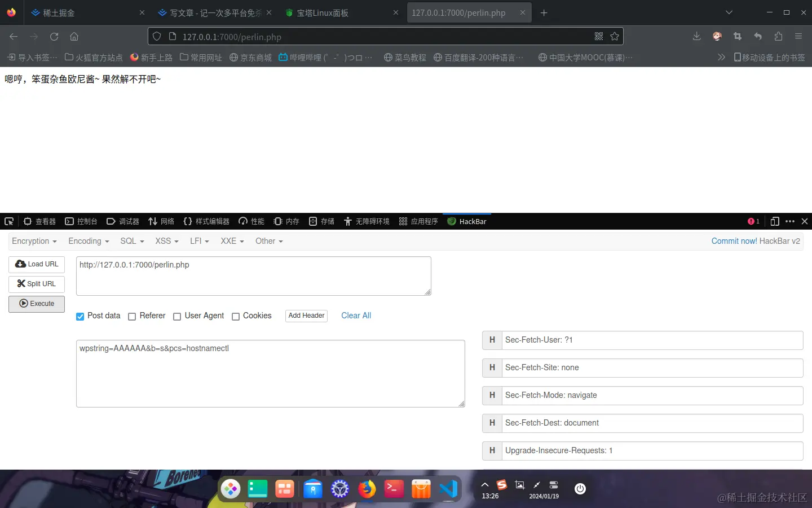The height and width of the screenshot is (508, 812).
Task: Launch the terminal from the dock
Action: (394, 489)
